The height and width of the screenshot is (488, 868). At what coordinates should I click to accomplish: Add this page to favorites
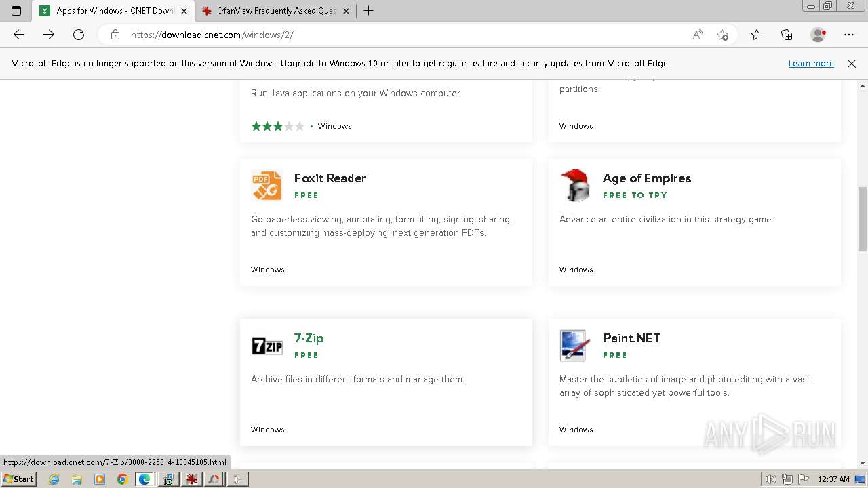pyautogui.click(x=722, y=35)
